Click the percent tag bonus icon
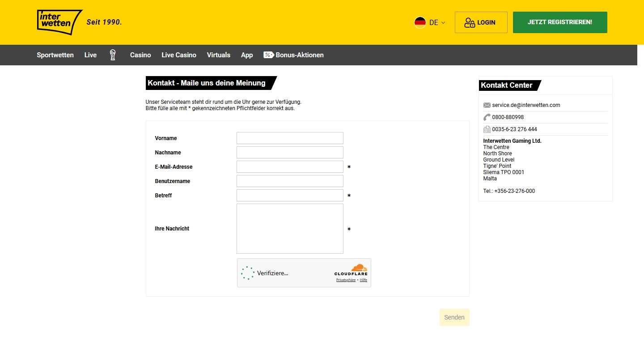The width and height of the screenshot is (644, 341). [x=268, y=55]
